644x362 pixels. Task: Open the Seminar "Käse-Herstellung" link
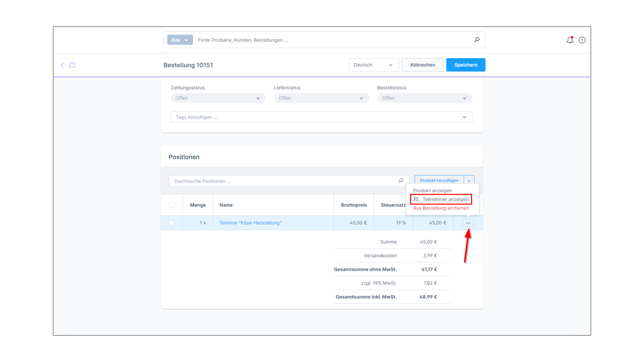coord(250,223)
